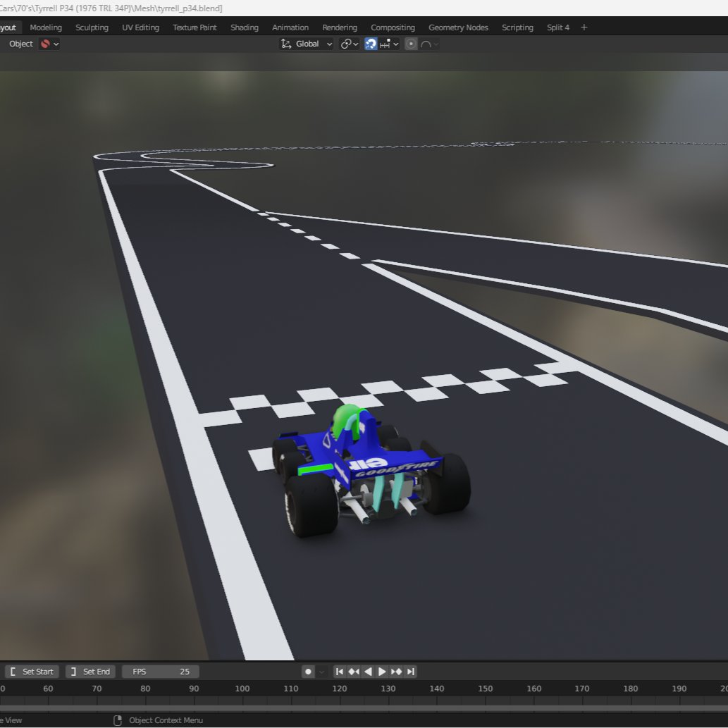This screenshot has height=728, width=728.
Task: Jump to the next keyframe
Action: tap(396, 672)
